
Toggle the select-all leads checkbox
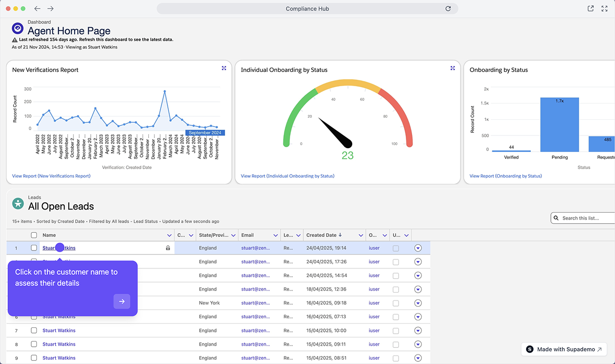(34, 235)
